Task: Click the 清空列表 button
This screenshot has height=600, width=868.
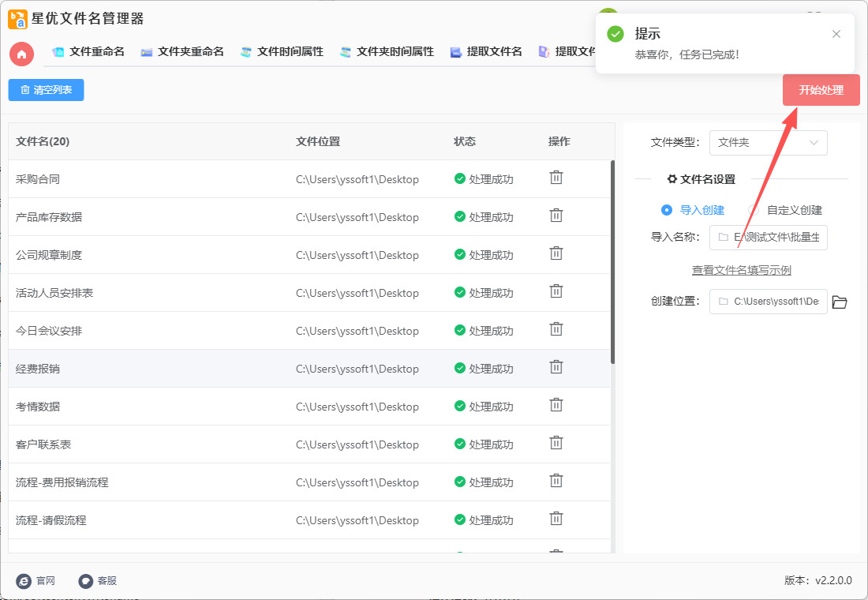Action: [x=46, y=90]
